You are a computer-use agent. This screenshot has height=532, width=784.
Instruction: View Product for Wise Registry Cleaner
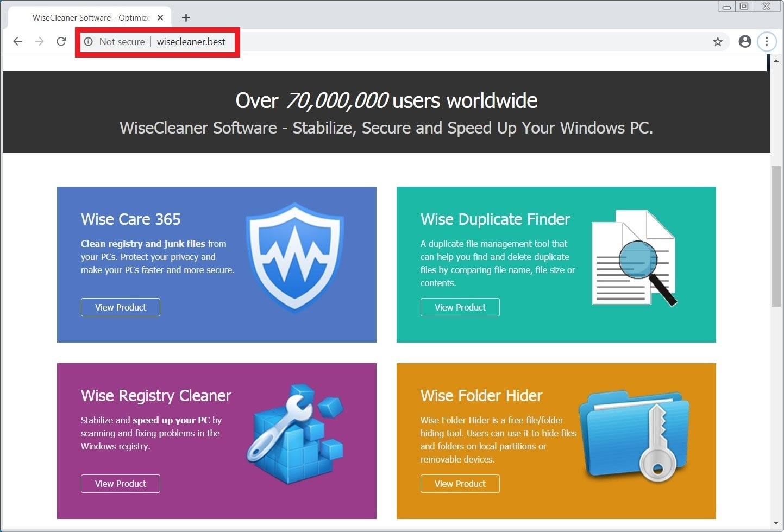121,484
